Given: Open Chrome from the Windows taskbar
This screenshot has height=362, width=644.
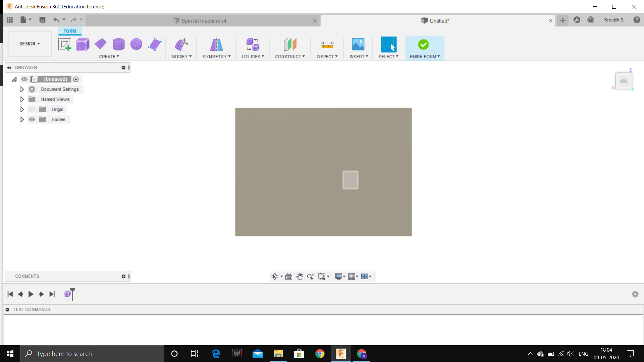Looking at the screenshot, I should tap(320, 354).
